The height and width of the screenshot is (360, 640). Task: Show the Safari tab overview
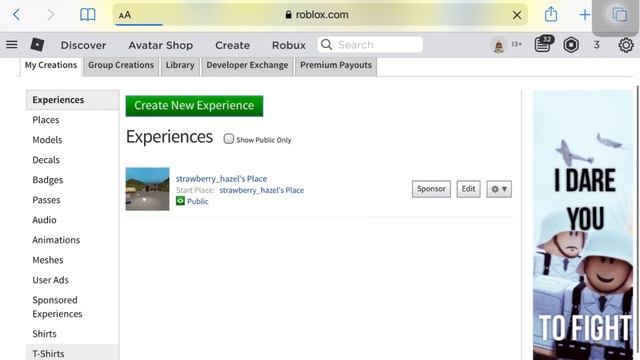point(619,15)
